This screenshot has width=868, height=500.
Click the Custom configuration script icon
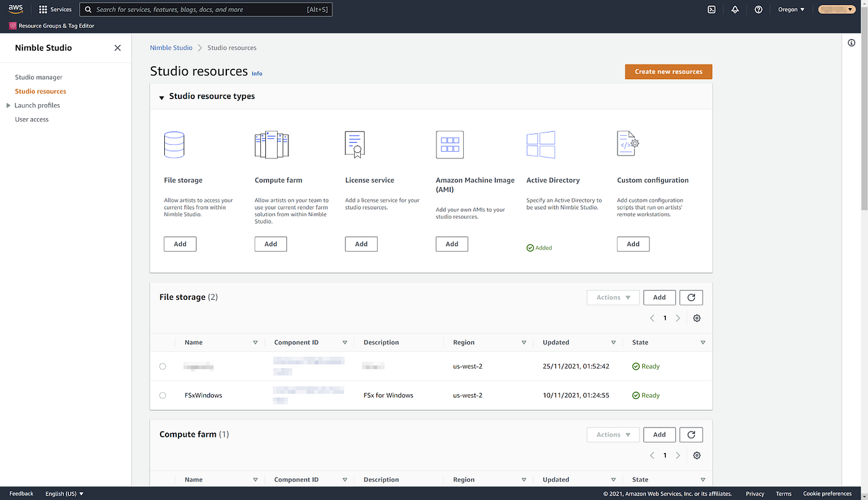pyautogui.click(x=628, y=144)
